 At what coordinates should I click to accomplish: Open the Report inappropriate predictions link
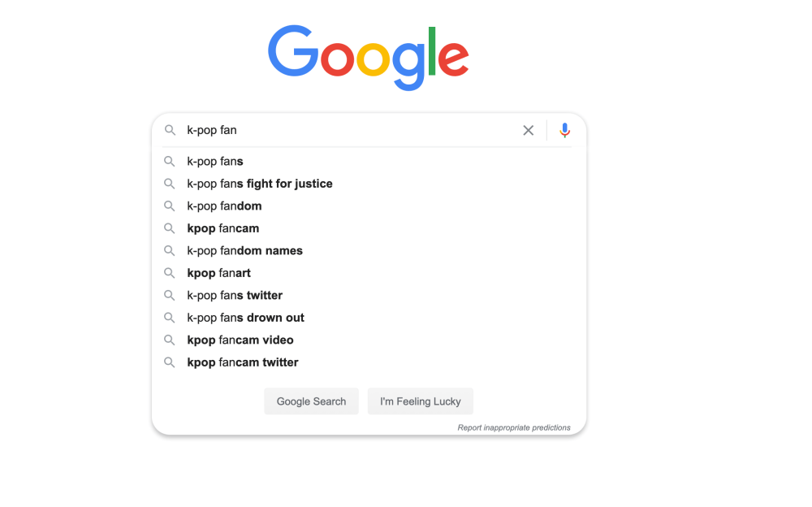(x=515, y=427)
